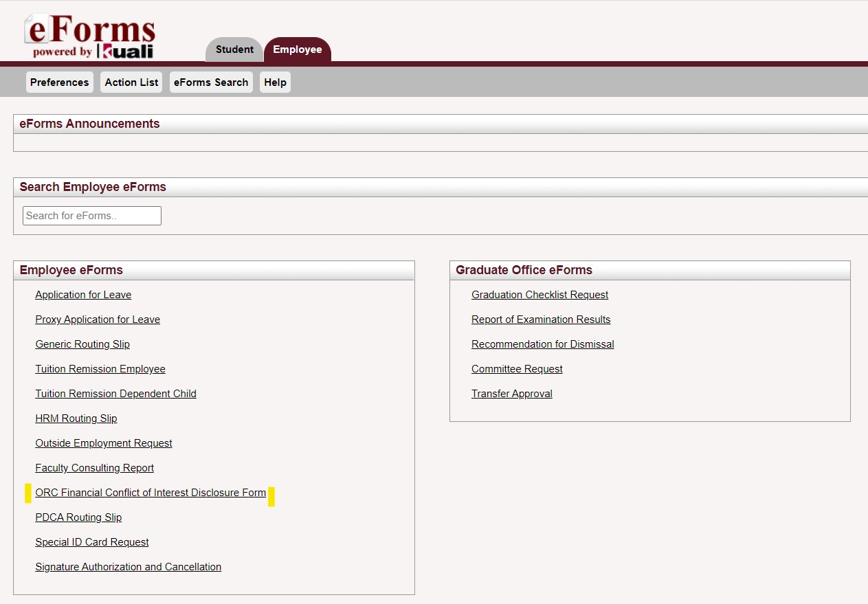
Task: Switch to the Student tab
Action: [234, 49]
